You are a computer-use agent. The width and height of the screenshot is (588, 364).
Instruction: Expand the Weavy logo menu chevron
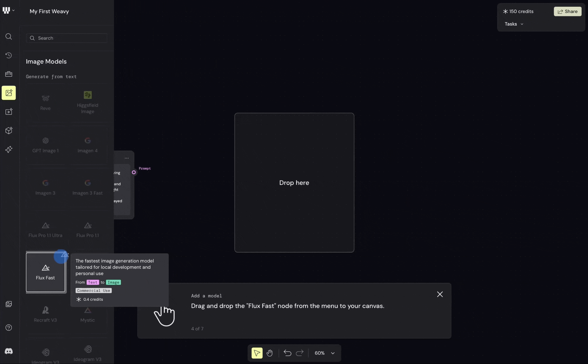click(14, 10)
